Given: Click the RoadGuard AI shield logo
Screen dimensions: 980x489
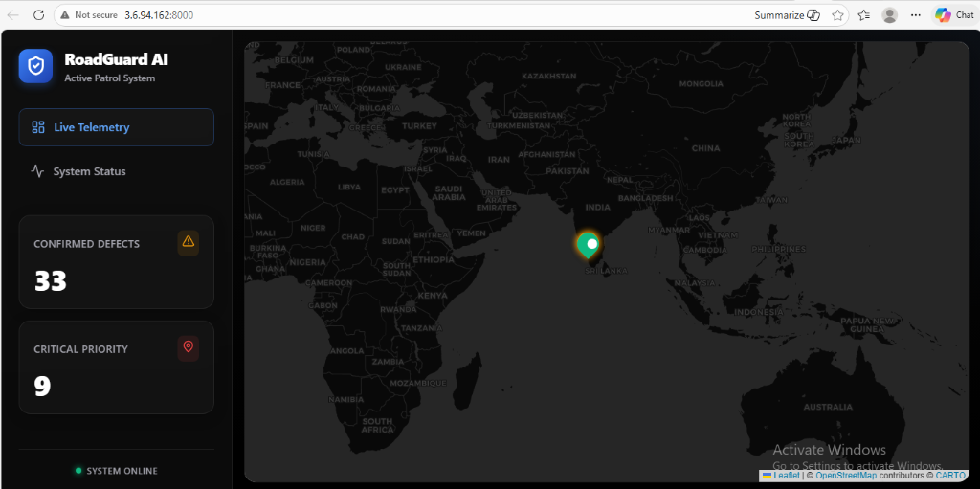Looking at the screenshot, I should (x=35, y=66).
